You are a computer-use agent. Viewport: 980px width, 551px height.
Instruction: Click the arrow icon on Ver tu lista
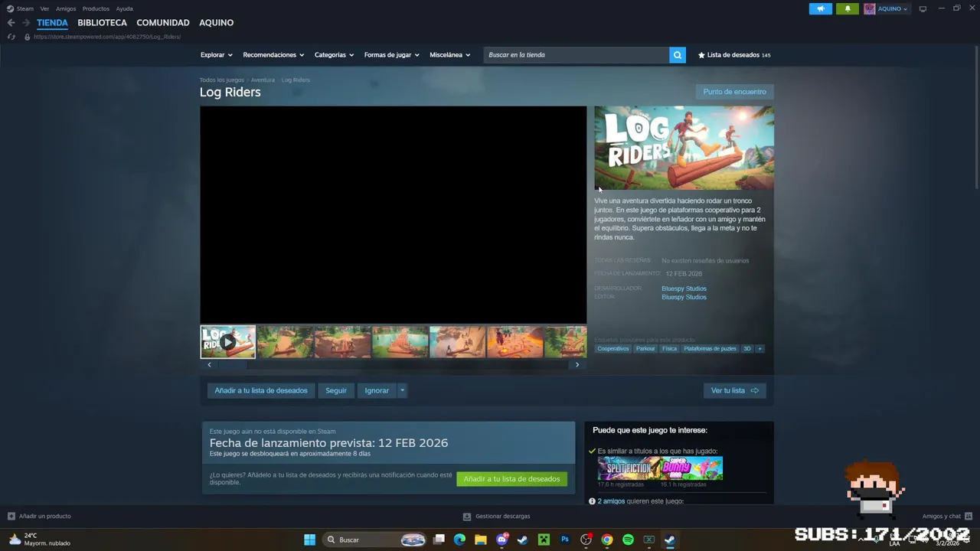754,390
